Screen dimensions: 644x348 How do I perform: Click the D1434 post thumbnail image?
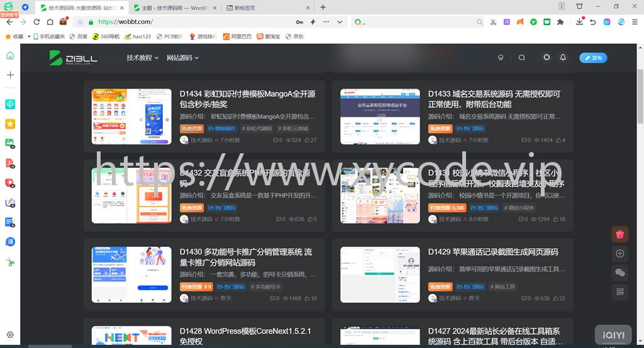[x=131, y=117]
